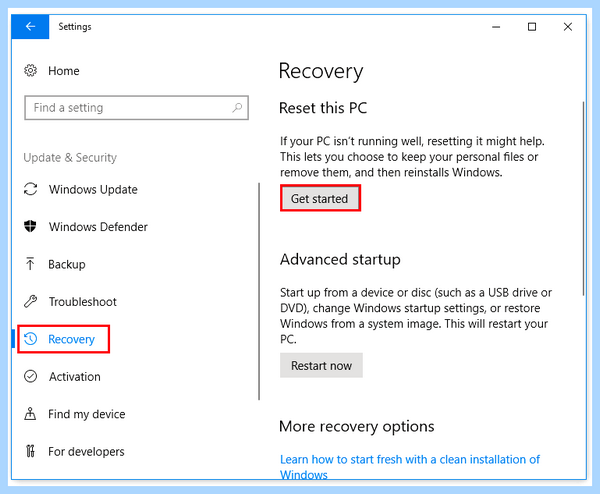
Task: Open the Troubleshoot page
Action: (x=82, y=302)
